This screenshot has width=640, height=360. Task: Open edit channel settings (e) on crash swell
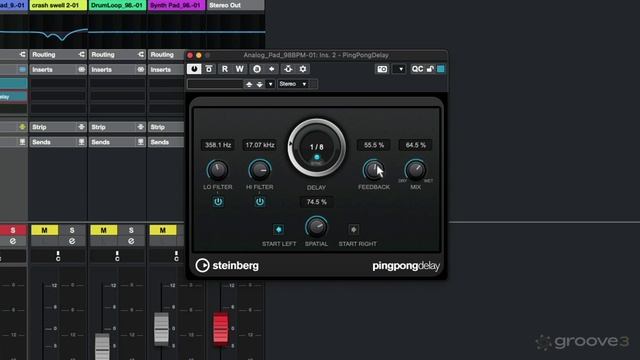coord(72,241)
